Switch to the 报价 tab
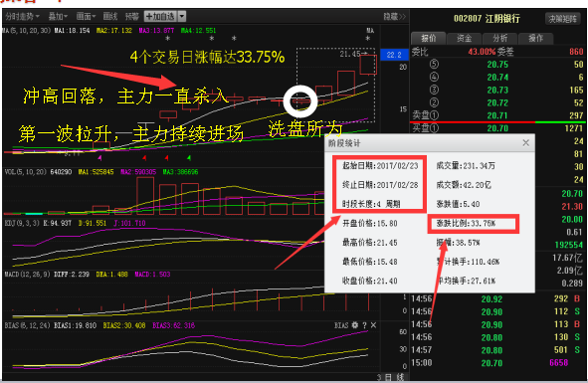The image size is (588, 383). point(429,38)
